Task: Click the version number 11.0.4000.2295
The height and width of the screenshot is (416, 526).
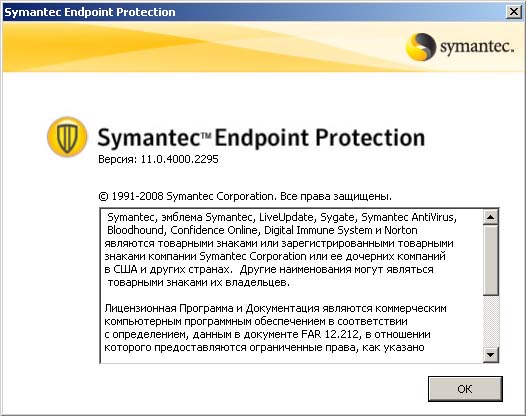Action: (179, 159)
